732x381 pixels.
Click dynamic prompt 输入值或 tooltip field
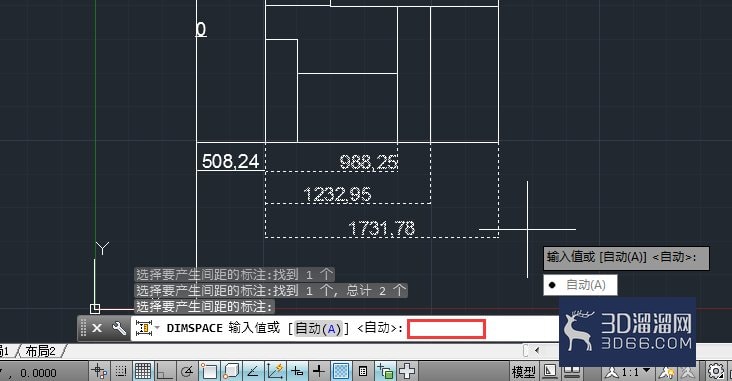tap(626, 258)
